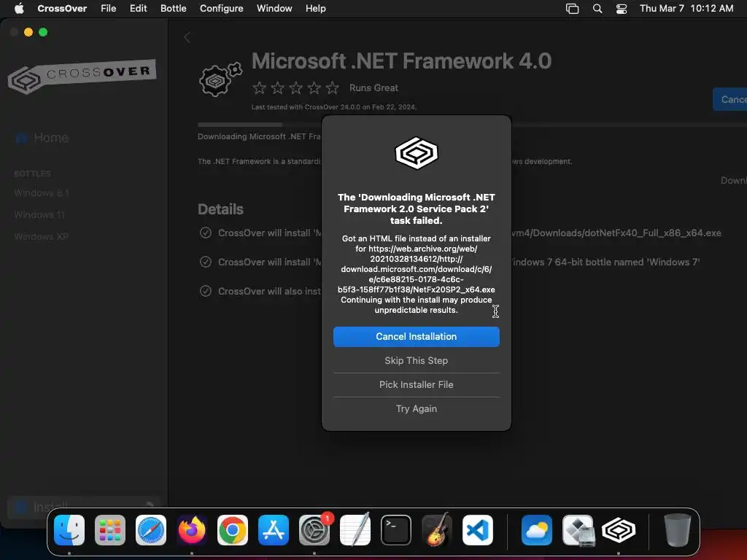Click the Stage Manager windows icon in menu bar
This screenshot has height=560, width=747.
pos(572,9)
